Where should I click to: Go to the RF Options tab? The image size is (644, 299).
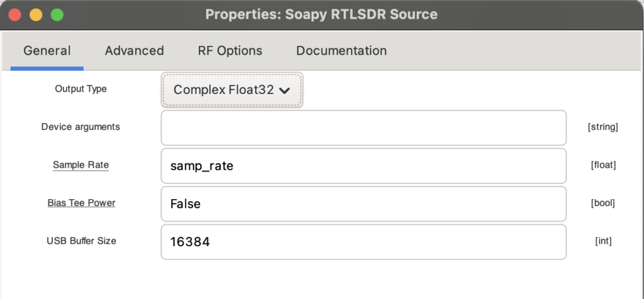tap(230, 51)
